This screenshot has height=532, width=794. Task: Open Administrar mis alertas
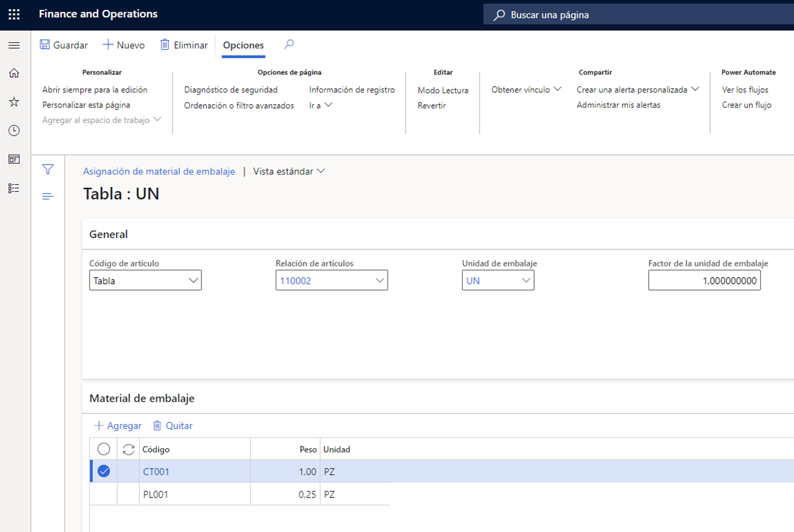coord(618,105)
